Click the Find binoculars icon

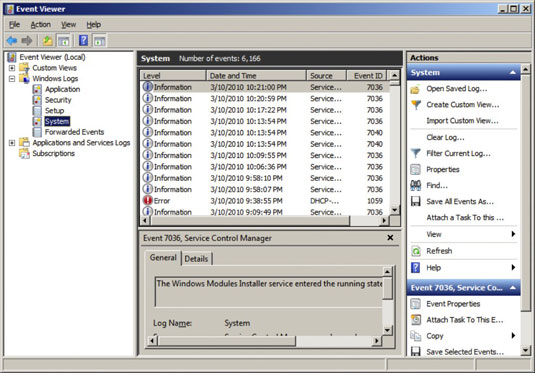pyautogui.click(x=415, y=185)
